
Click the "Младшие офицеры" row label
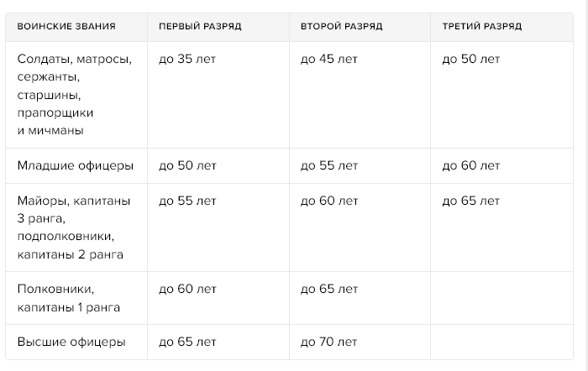pos(76,165)
